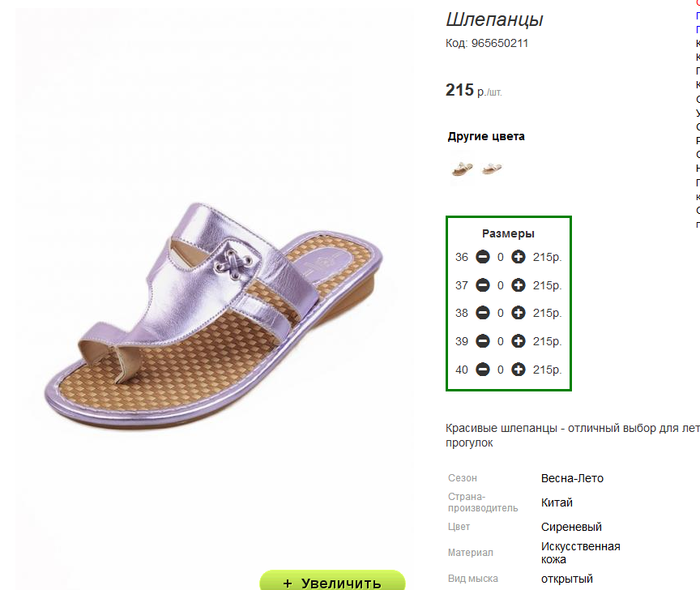The height and width of the screenshot is (590, 700).
Task: Click the quantity value for size 38
Action: coord(501,313)
